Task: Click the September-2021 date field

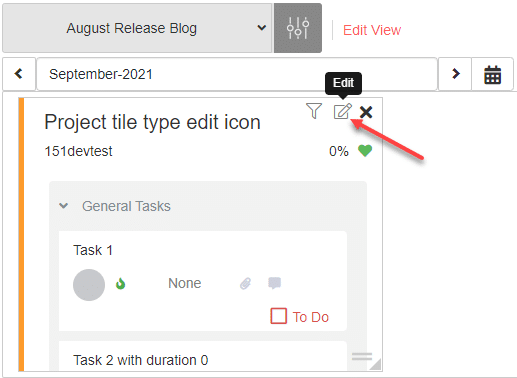Action: click(237, 74)
